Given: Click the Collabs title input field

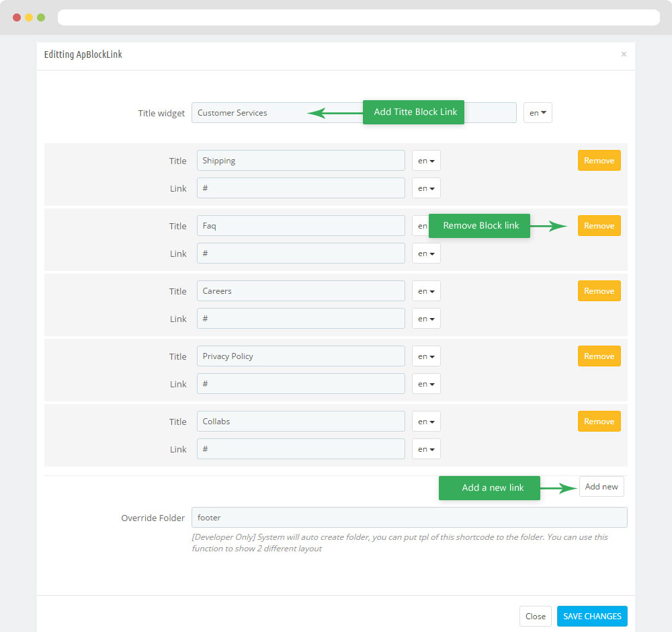Looking at the screenshot, I should [301, 421].
